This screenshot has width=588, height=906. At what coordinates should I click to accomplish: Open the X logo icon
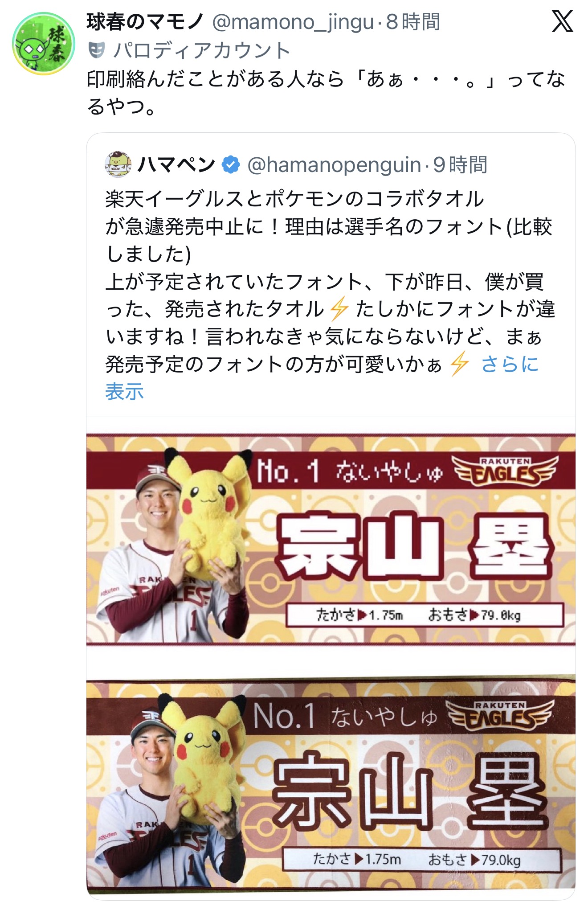[562, 22]
